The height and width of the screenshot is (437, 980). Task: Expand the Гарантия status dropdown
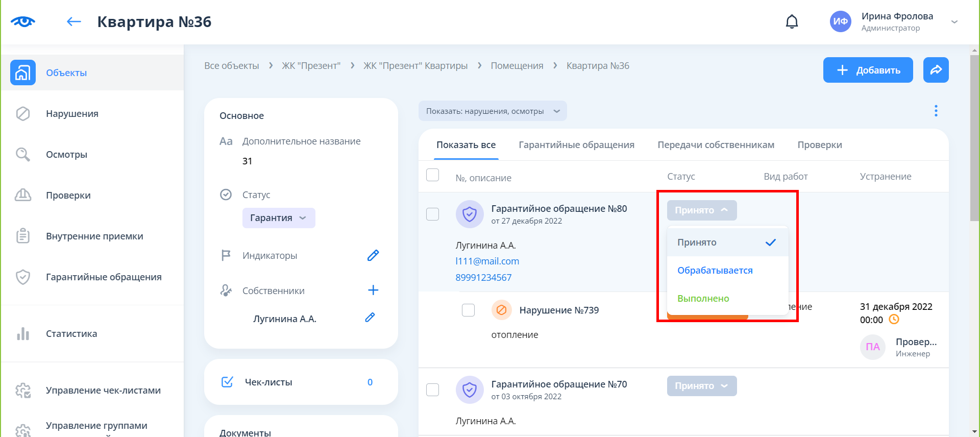278,218
